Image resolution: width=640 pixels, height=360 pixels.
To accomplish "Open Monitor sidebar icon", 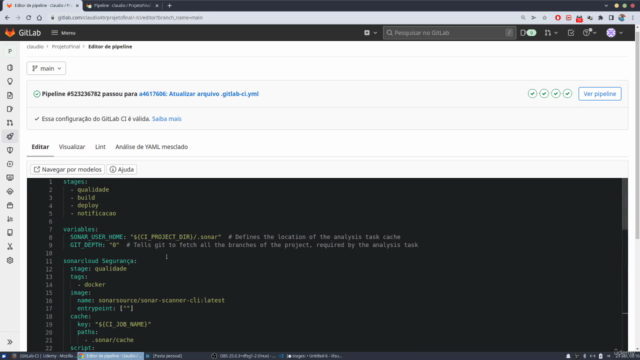I will 10,178.
